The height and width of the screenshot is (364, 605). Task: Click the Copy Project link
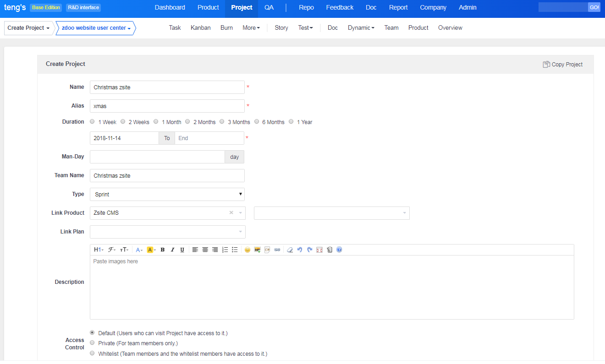(563, 65)
